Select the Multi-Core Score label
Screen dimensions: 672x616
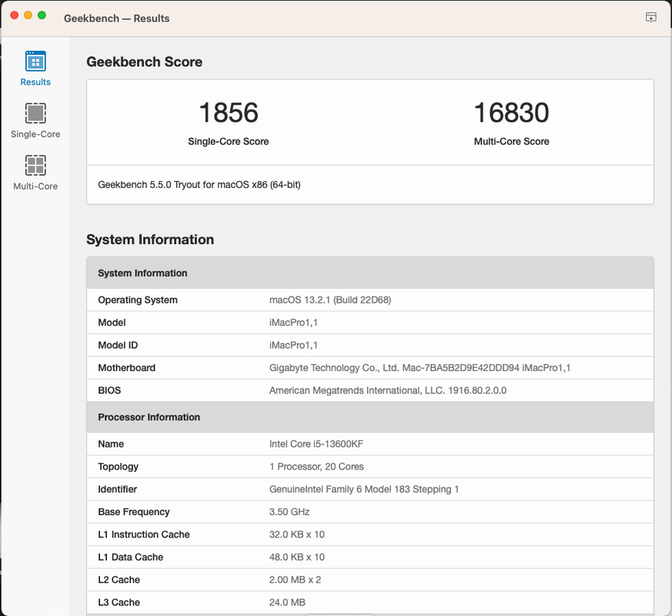(x=511, y=142)
